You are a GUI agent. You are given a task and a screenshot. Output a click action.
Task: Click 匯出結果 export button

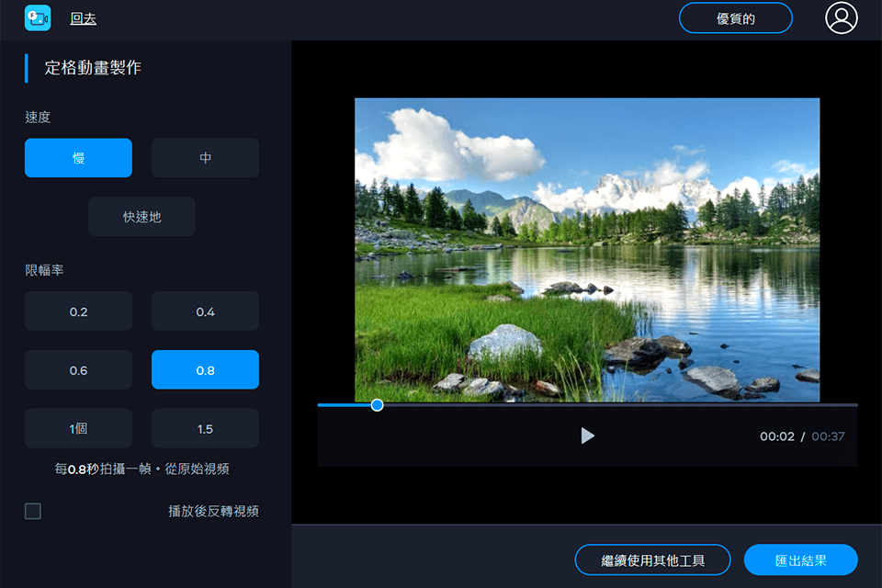pos(800,560)
